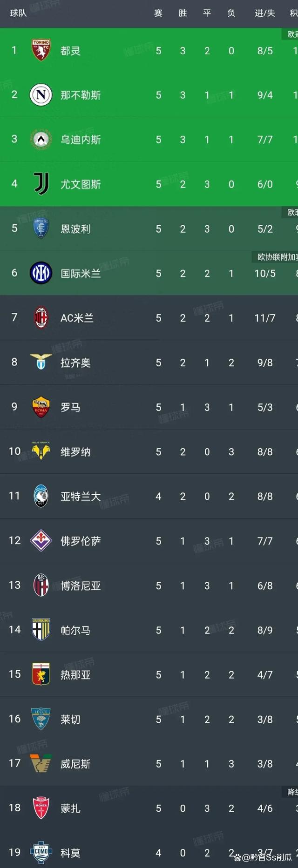
Task: Click the AS Roma badge
Action: point(41,407)
